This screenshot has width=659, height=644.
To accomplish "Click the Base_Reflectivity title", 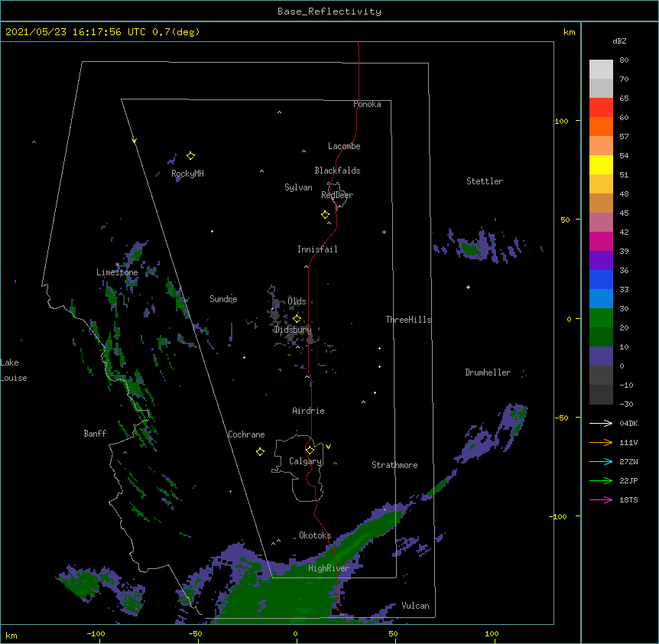I will point(329,11).
